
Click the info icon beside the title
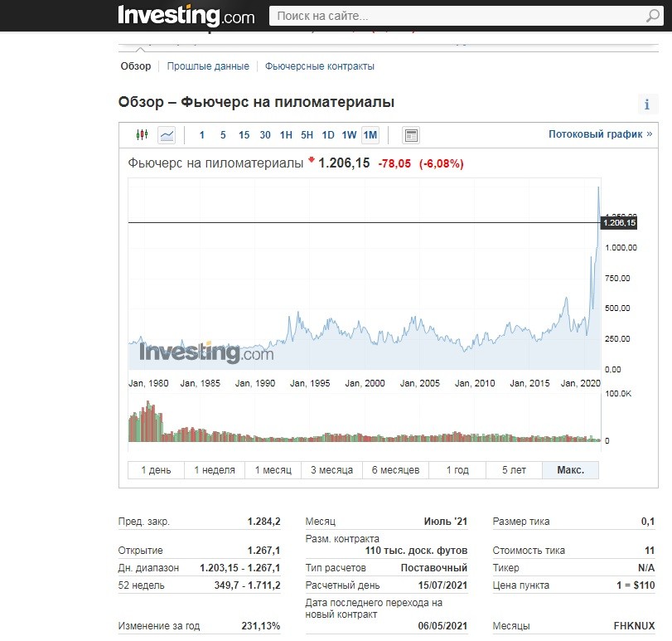pos(646,104)
